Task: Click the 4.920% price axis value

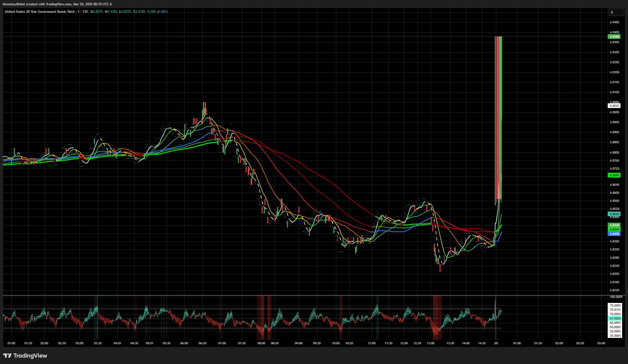Action: pyautogui.click(x=614, y=72)
